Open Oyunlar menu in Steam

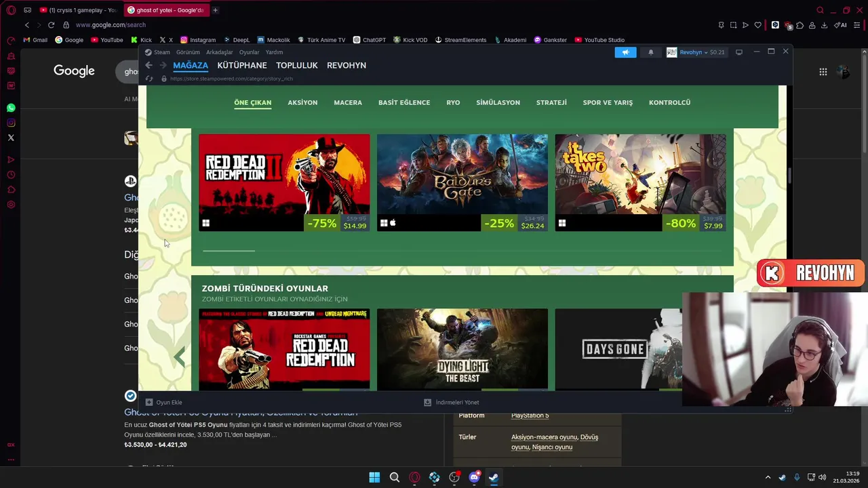pyautogui.click(x=249, y=52)
